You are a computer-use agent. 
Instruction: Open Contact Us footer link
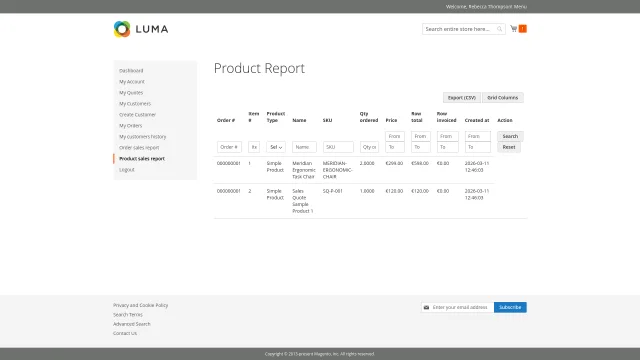coord(125,333)
